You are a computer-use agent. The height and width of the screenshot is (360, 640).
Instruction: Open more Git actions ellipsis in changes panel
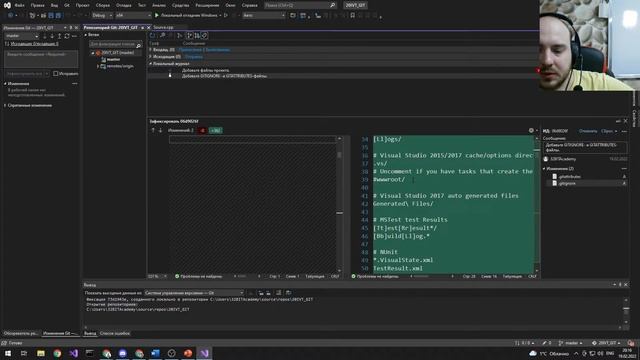pyautogui.click(x=74, y=36)
